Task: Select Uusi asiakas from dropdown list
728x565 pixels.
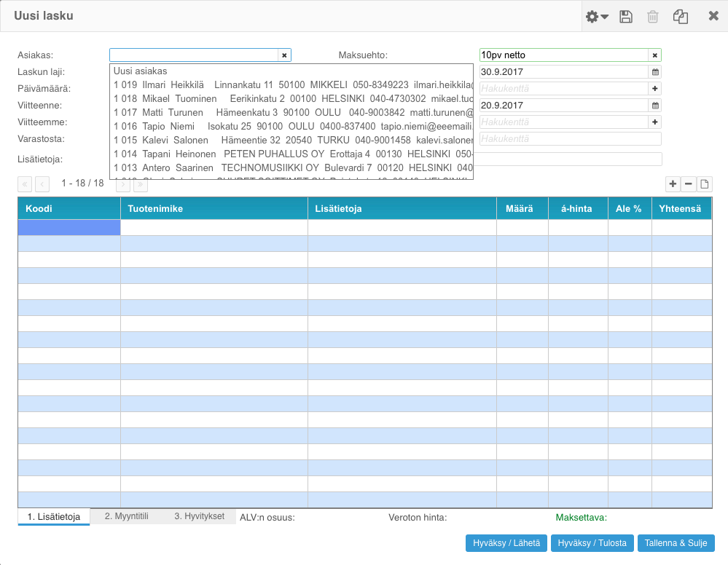Action: [291, 71]
